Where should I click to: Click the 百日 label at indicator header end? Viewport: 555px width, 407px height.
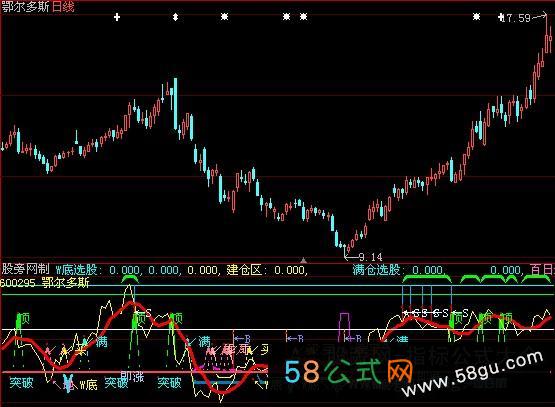[x=542, y=270]
